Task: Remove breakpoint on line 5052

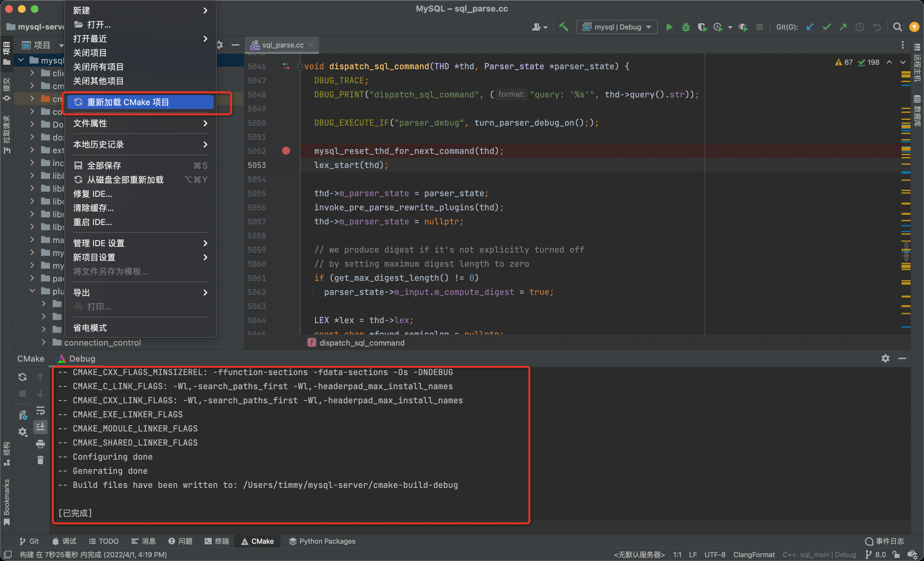Action: 286,151
